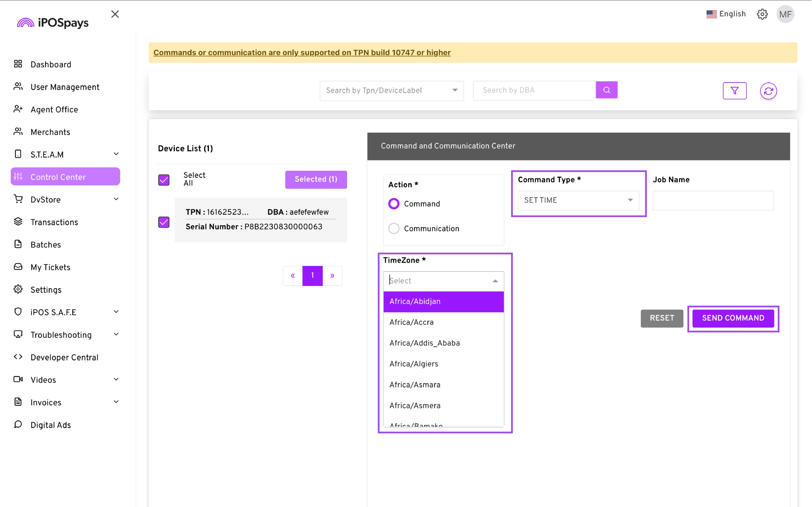Click the purple search magnifier button
This screenshot has height=507, width=812.
point(606,90)
